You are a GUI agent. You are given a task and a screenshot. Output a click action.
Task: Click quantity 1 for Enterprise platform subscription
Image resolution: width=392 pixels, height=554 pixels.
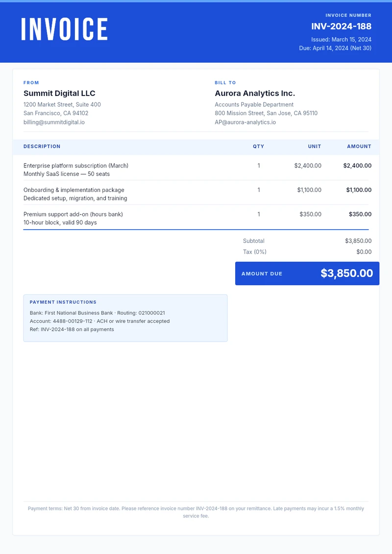(259, 166)
